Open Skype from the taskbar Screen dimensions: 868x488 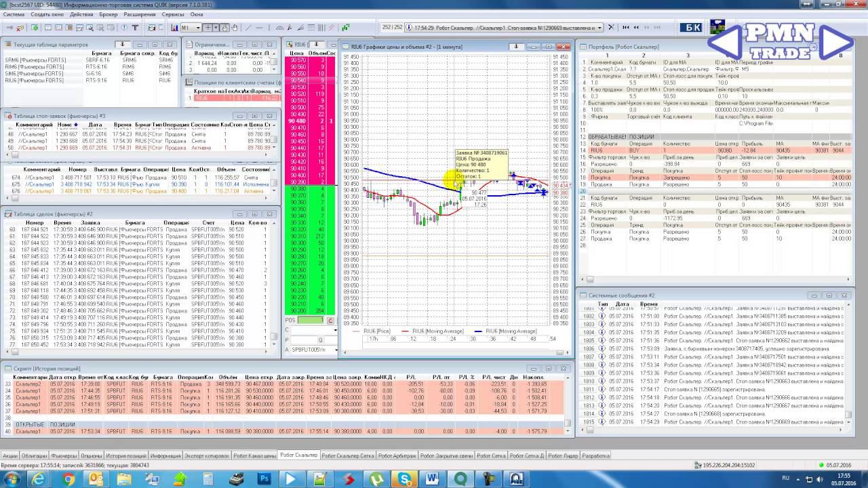[406, 479]
